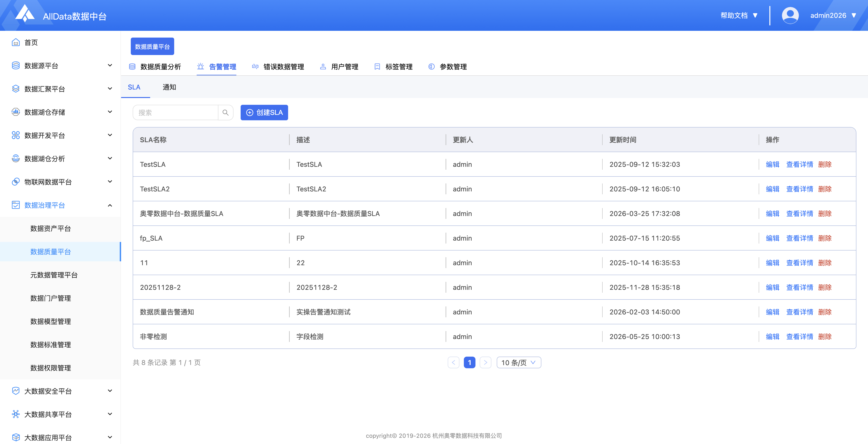Click the 数据治理平台 checklist icon

click(x=15, y=205)
